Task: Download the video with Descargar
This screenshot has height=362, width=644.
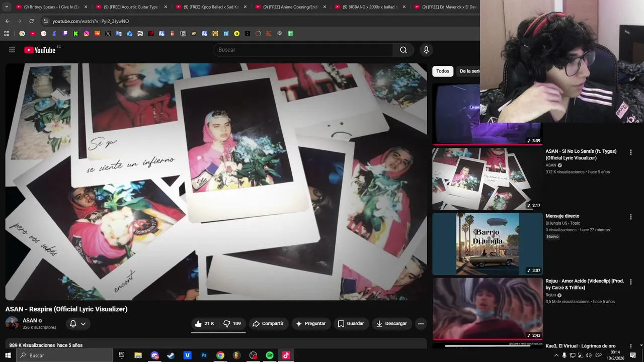Action: 391,324
